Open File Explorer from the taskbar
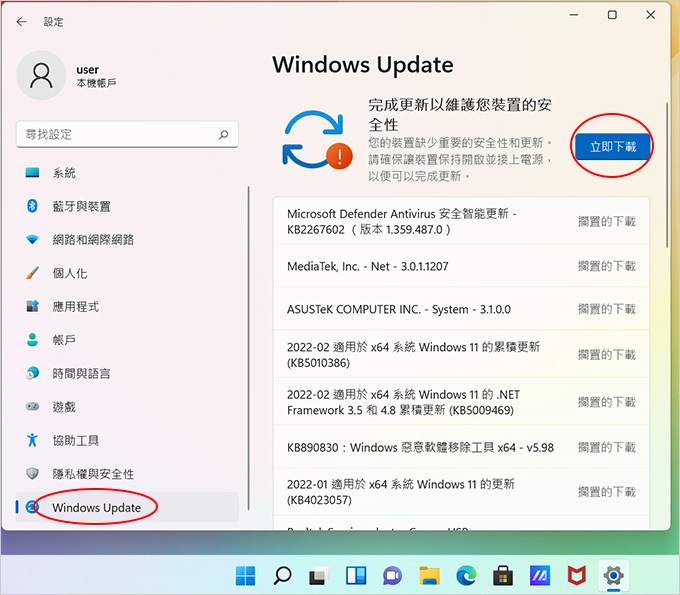Viewport: 680px width, 595px height. (429, 575)
